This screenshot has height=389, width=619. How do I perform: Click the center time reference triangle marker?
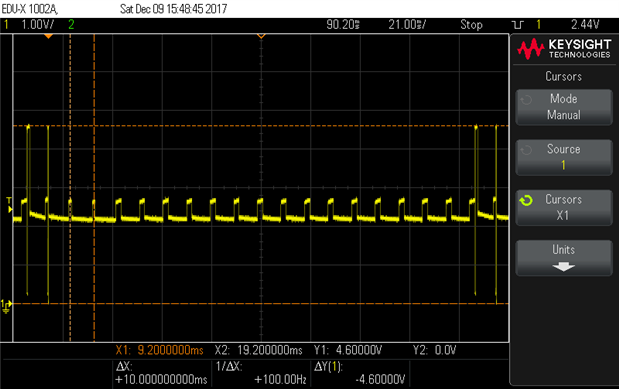pyautogui.click(x=261, y=36)
